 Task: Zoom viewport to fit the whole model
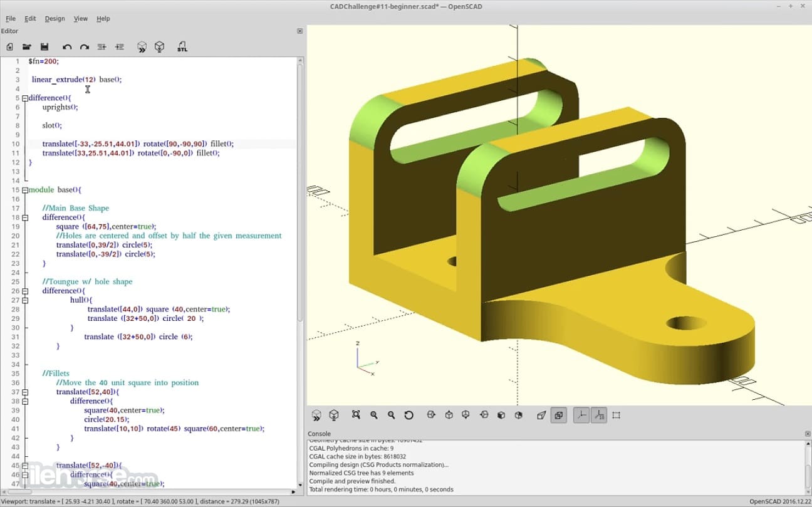[357, 415]
